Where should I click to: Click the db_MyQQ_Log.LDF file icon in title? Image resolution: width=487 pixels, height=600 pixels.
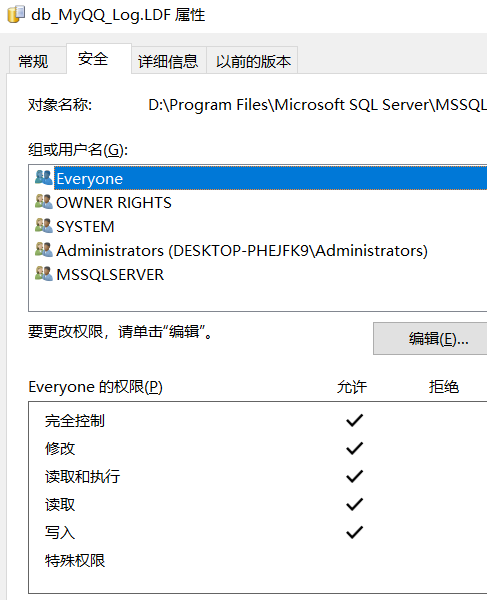point(16,15)
